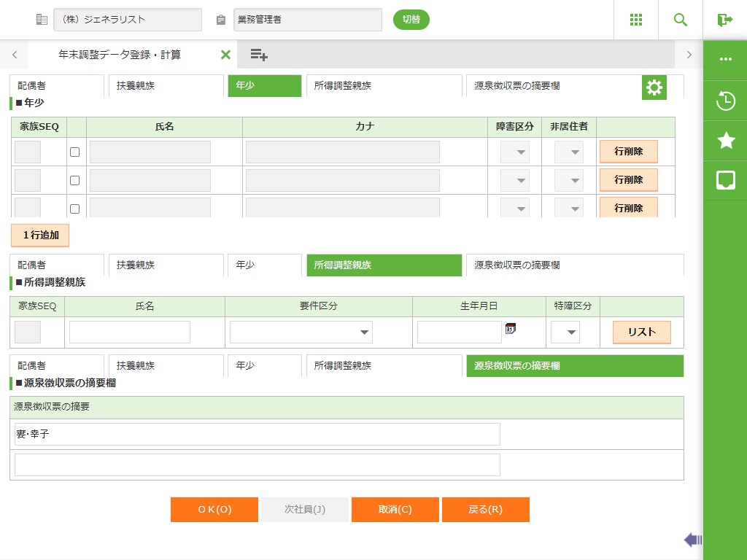Tick the third row checkbox in 年少 table
Image resolution: width=747 pixels, height=560 pixels.
74,209
